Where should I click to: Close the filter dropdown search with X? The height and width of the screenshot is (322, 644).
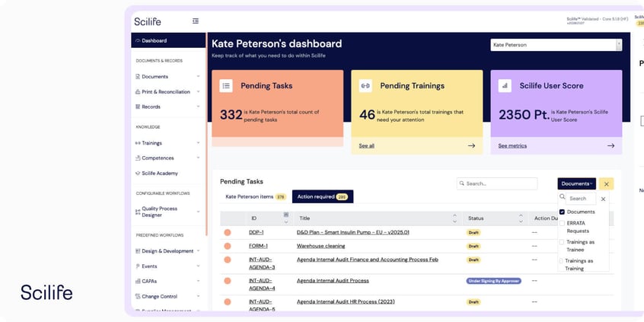click(603, 199)
